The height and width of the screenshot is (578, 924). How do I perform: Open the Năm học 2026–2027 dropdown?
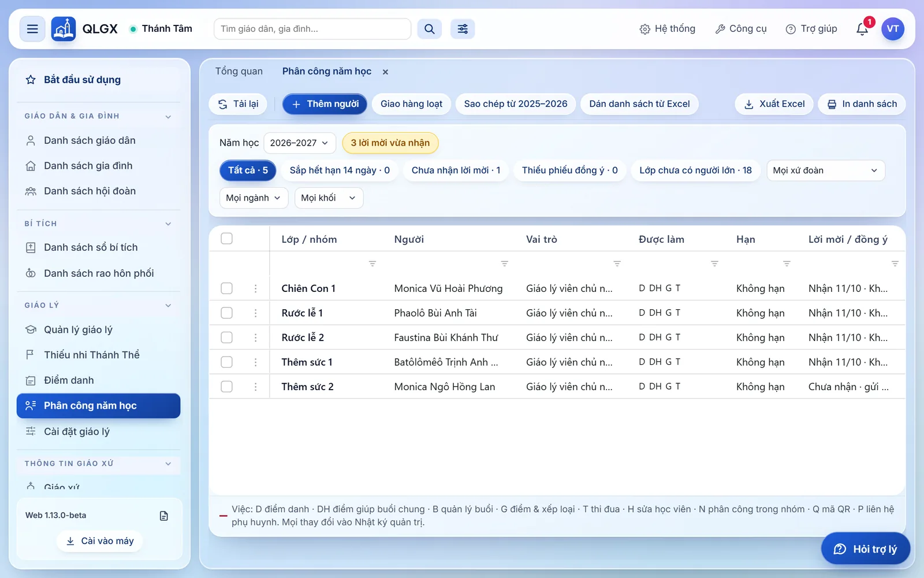(x=299, y=143)
